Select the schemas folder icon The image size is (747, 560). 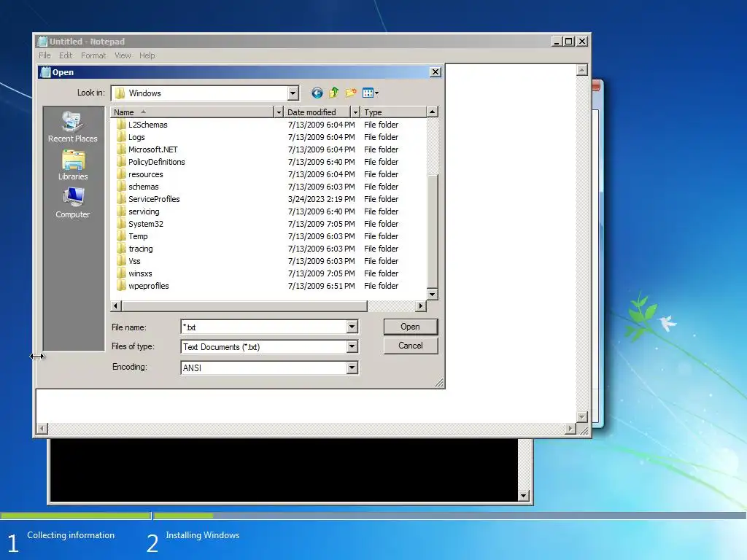(121, 187)
